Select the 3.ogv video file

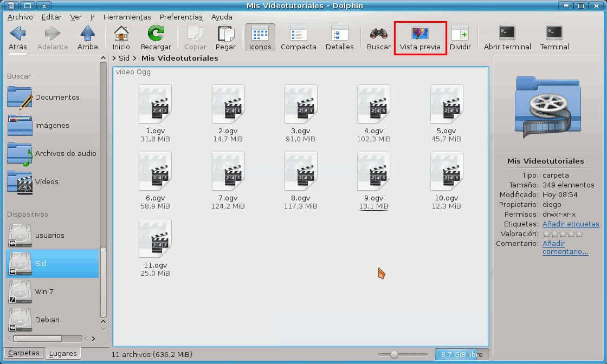[301, 113]
